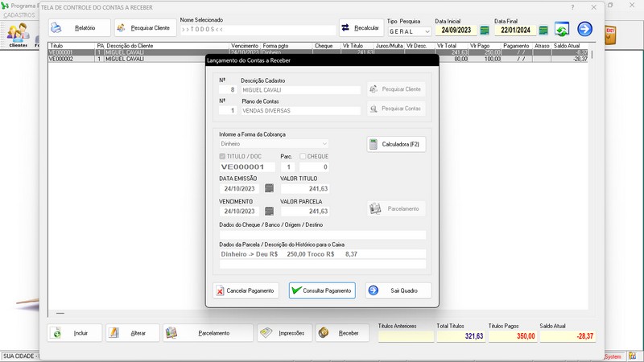Click the exit door icon in background window
This screenshot has height=362, width=644.
(610, 35)
